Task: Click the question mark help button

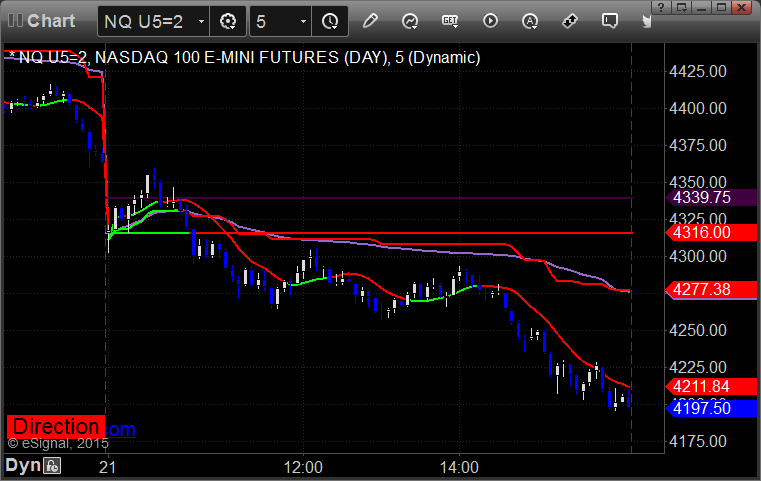Action: coord(661,7)
